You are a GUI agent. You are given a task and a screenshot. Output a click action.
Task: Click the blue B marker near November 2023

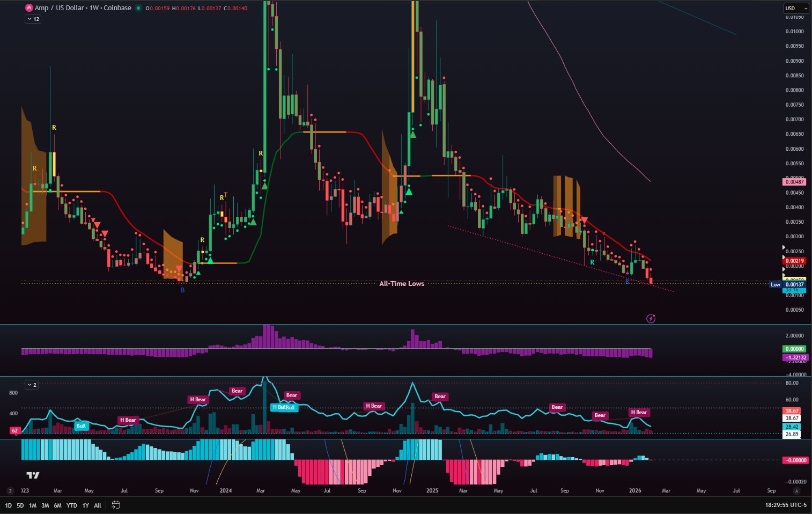[x=182, y=290]
